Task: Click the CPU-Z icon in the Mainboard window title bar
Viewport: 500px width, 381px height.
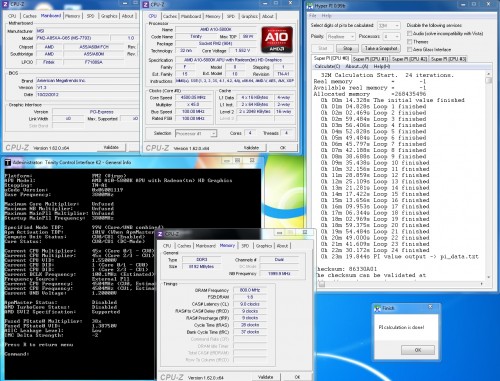Action: (5, 4)
